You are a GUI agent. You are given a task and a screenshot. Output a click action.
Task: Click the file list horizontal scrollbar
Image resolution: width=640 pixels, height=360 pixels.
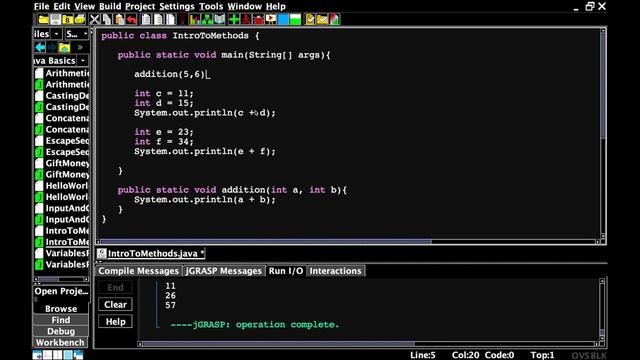(61, 279)
